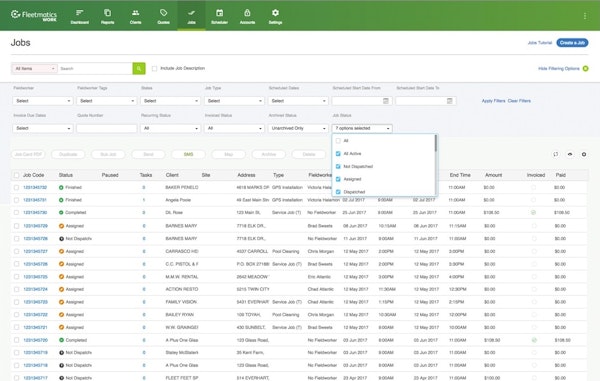Sort by Job Code column header
The width and height of the screenshot is (600, 381).
point(33,175)
